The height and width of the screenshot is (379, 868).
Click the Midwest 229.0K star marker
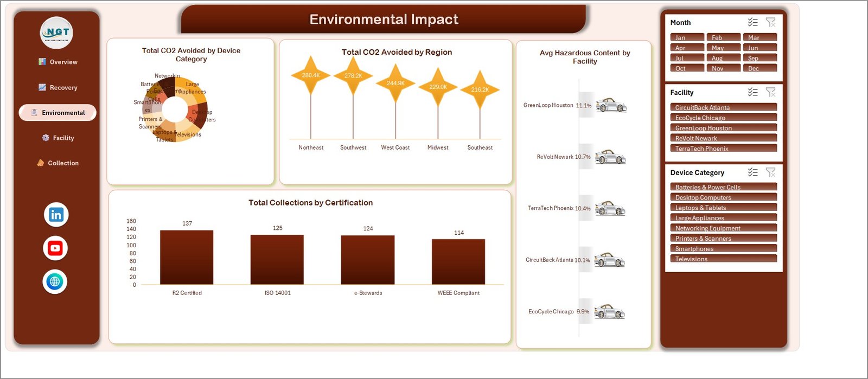(x=438, y=87)
